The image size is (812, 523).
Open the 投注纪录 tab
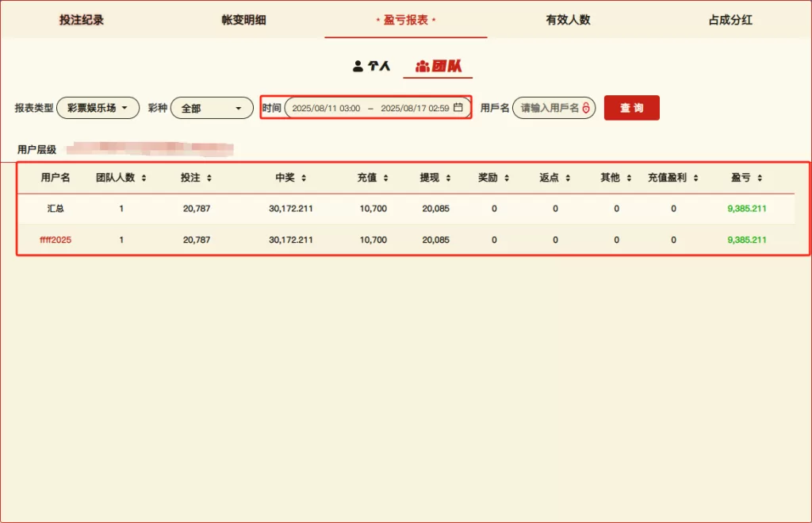click(82, 20)
